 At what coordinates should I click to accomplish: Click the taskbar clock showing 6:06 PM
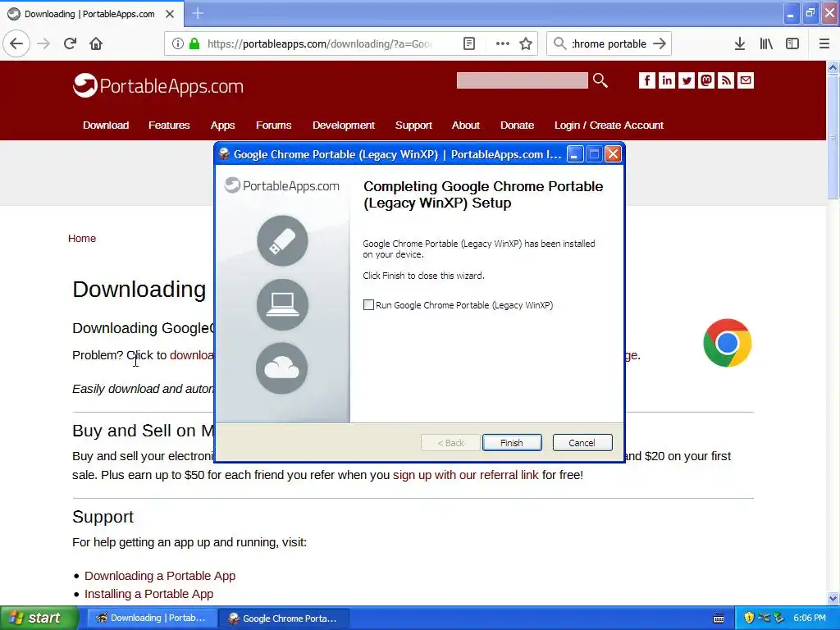pos(810,618)
